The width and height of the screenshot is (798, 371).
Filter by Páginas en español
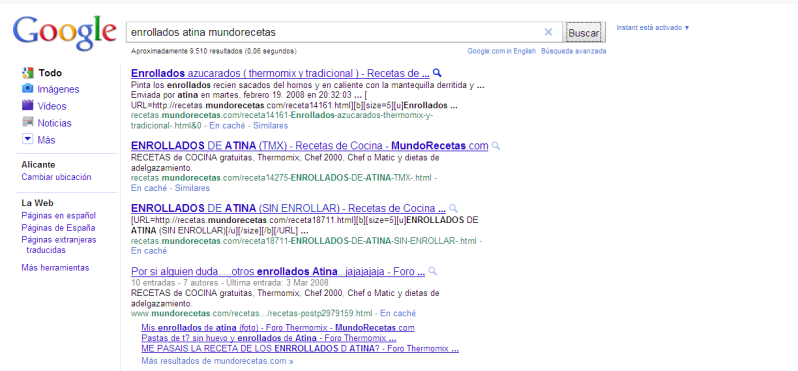[x=59, y=216]
